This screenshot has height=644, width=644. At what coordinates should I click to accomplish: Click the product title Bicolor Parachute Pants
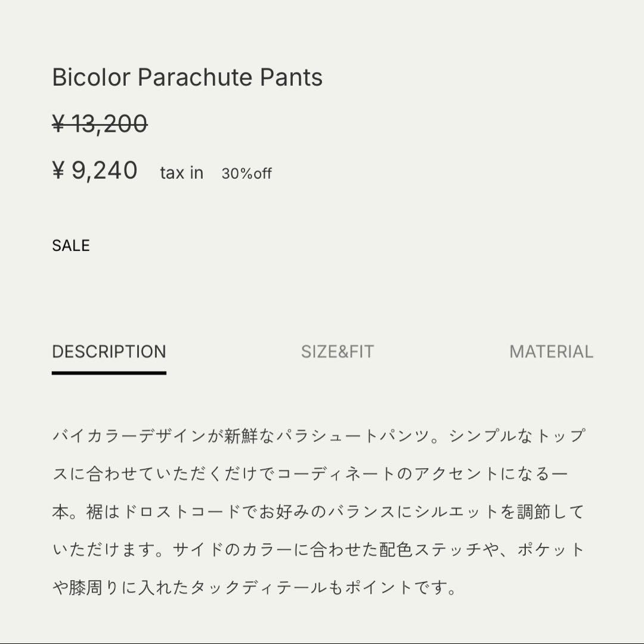point(187,78)
